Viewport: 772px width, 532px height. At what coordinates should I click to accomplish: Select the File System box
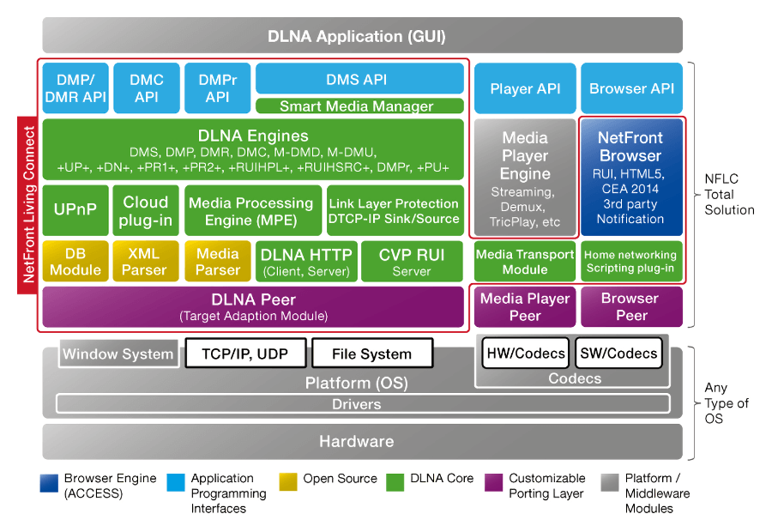pos(371,354)
